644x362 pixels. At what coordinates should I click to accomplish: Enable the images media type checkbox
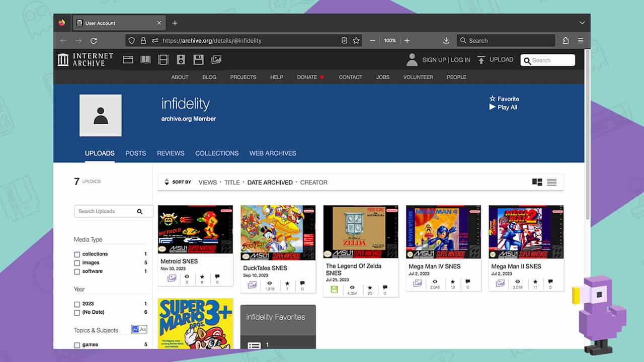click(x=77, y=263)
